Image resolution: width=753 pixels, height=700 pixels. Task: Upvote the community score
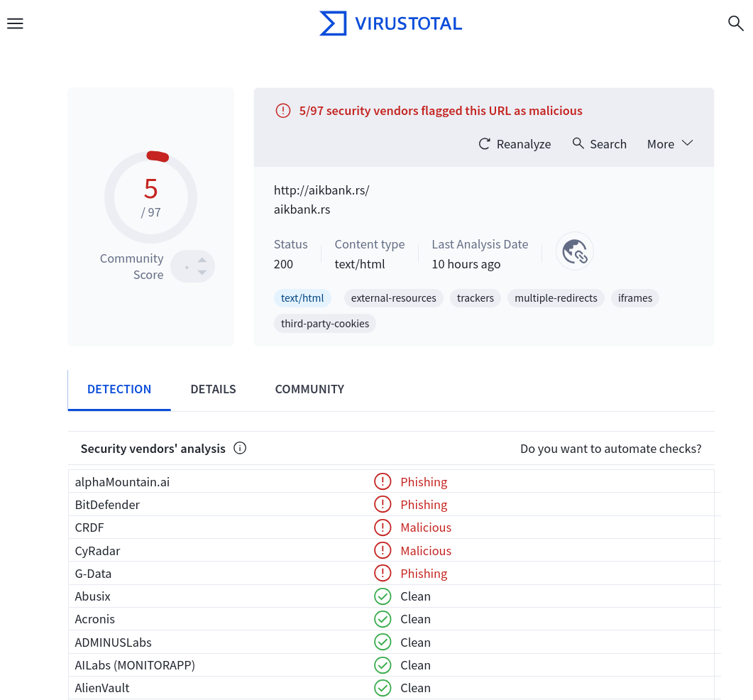coord(202,260)
